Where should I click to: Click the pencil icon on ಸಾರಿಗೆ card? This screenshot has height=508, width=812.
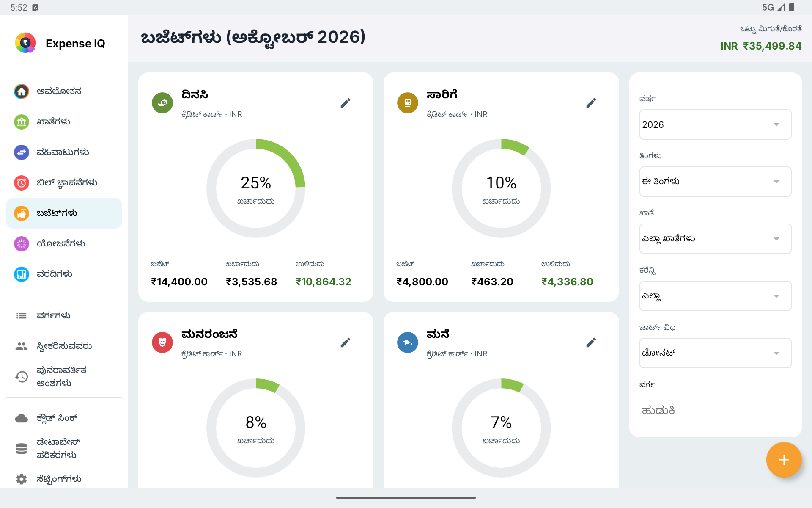591,103
